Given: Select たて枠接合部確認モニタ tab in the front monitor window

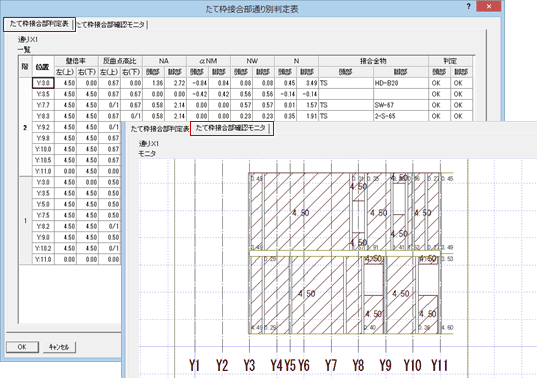Looking at the screenshot, I should point(232,128).
